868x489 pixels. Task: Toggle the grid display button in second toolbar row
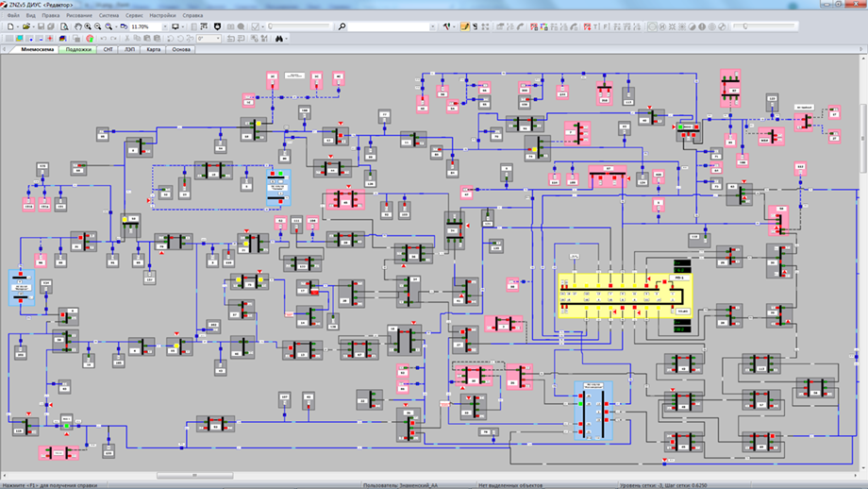8,39
